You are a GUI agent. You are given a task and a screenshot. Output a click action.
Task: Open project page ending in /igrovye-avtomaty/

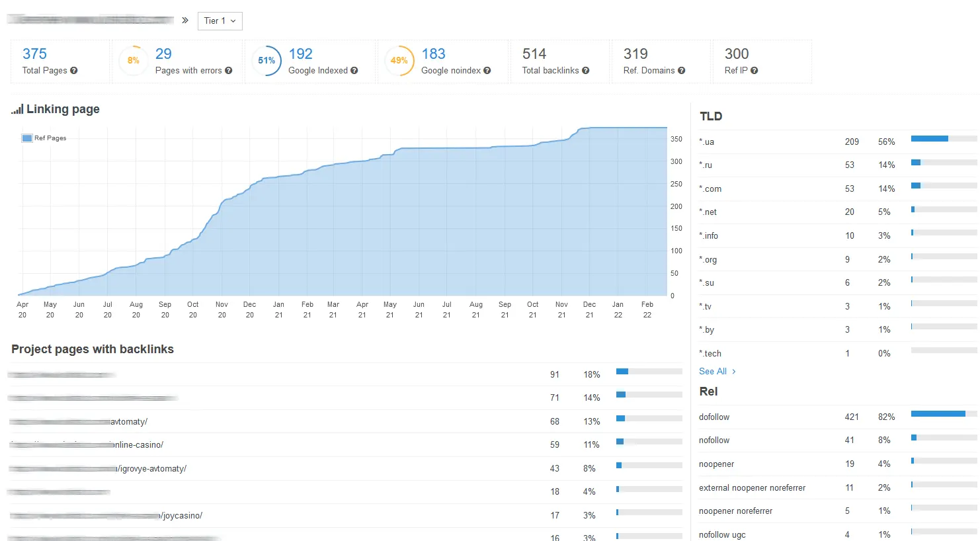click(98, 469)
